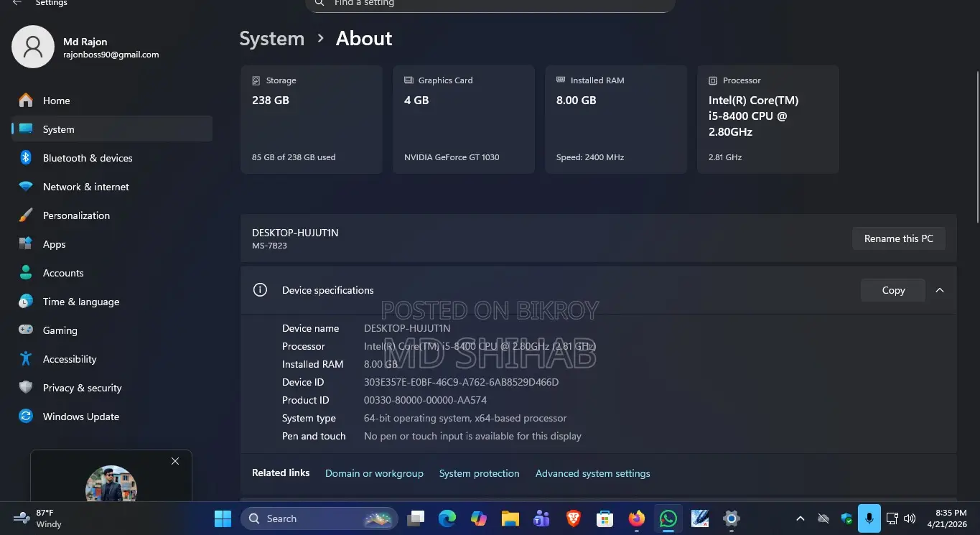Click the MS-7B23 model text
Viewport: 980px width, 535px height.
point(270,246)
